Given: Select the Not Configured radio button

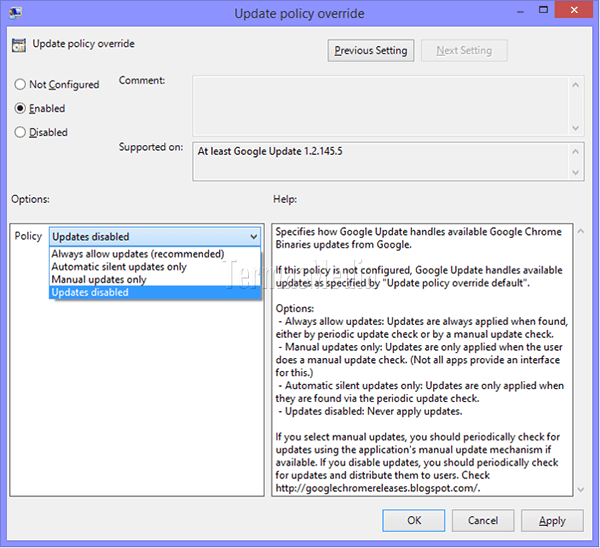Looking at the screenshot, I should point(20,85).
